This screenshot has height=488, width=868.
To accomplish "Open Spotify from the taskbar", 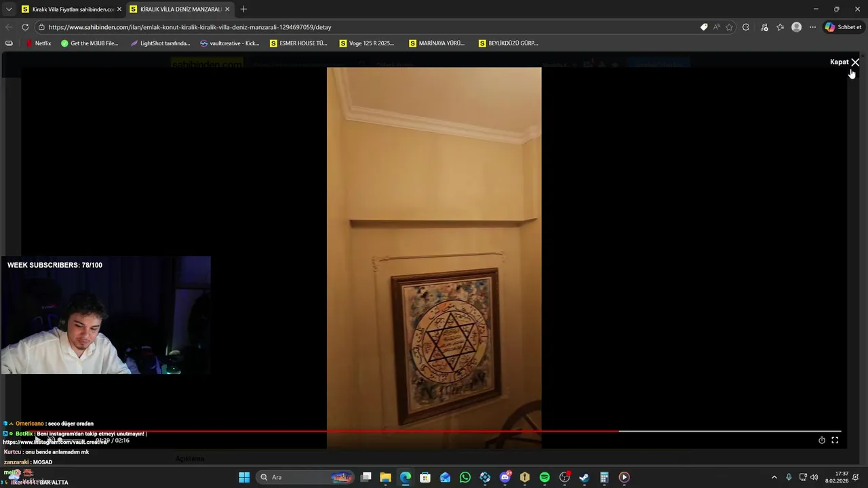I will coord(545,477).
